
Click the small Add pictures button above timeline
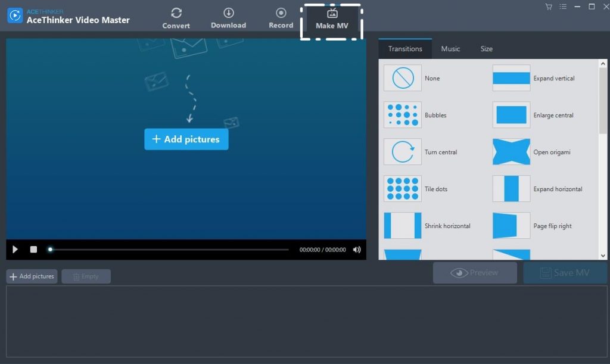tap(32, 276)
